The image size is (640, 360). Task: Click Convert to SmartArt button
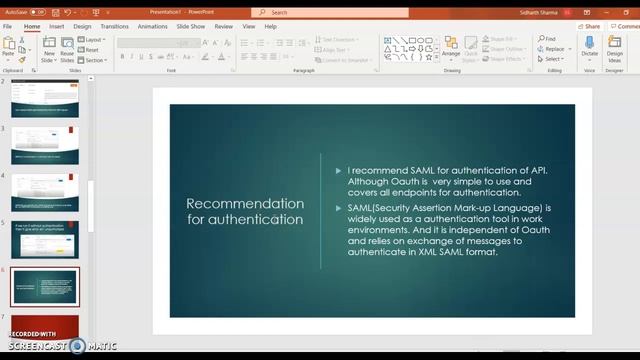pyautogui.click(x=343, y=60)
